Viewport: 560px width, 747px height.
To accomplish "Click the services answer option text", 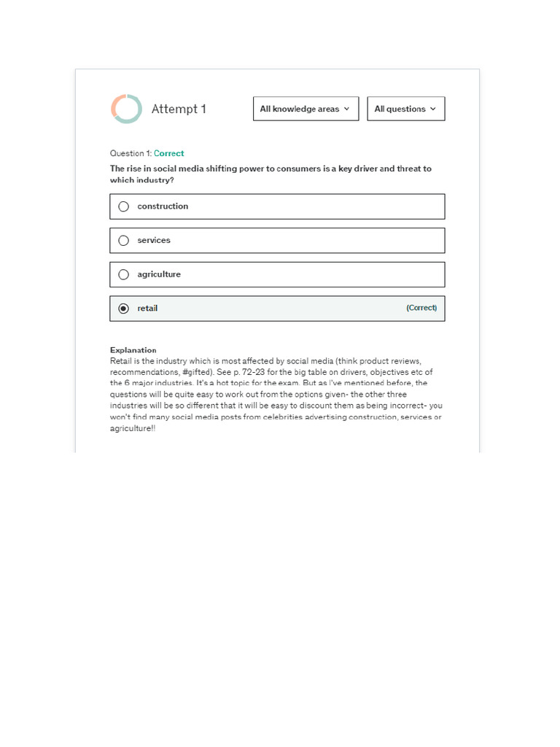I will click(154, 241).
